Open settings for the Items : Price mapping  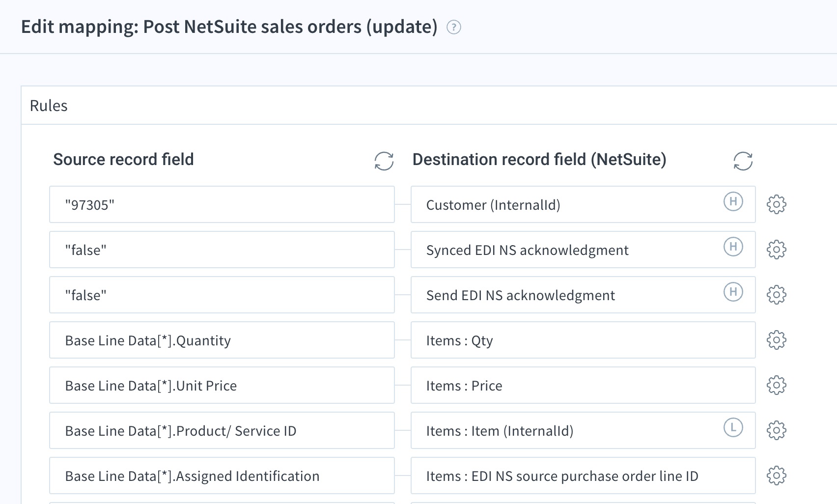777,385
